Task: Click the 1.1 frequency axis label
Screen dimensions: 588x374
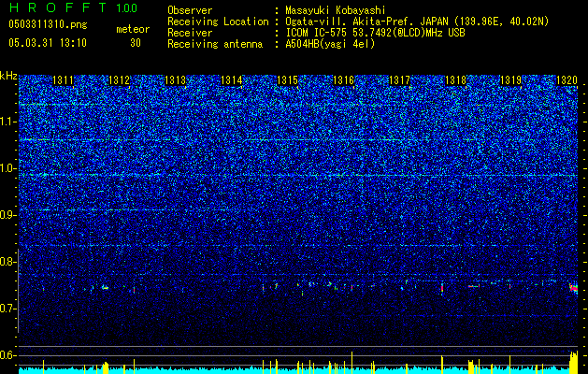Action: 7,122
